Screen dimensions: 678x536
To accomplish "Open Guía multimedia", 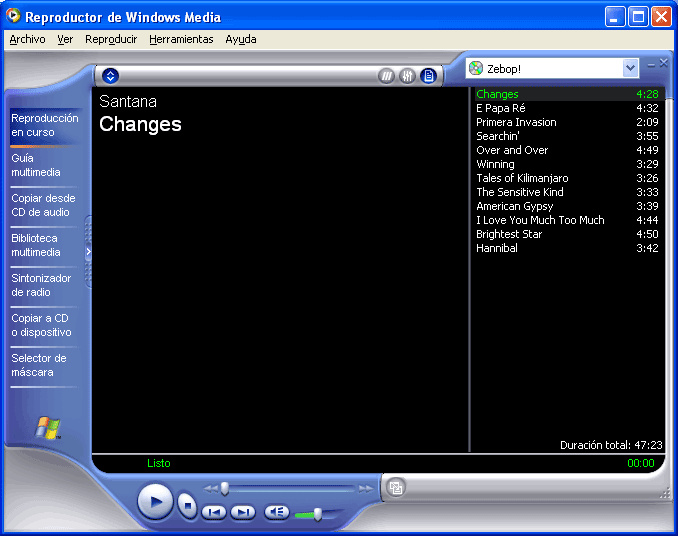I will pos(36,165).
